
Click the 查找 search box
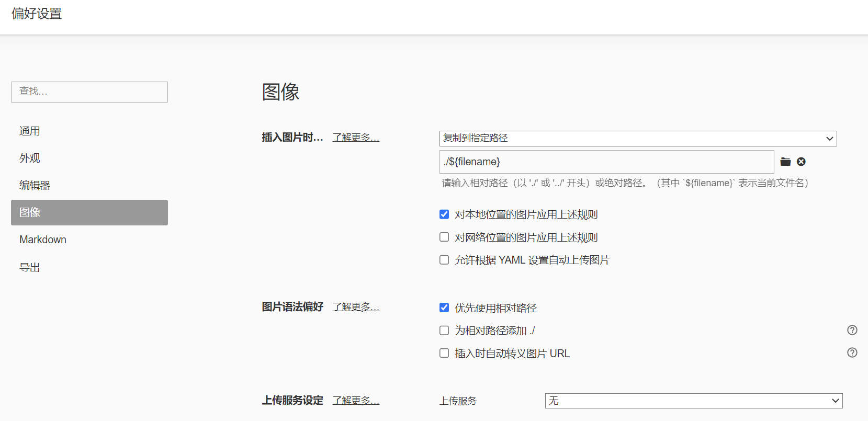[x=89, y=92]
